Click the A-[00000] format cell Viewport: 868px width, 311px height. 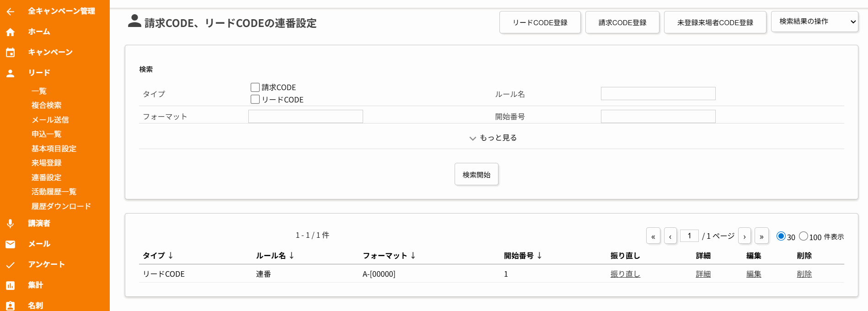379,274
